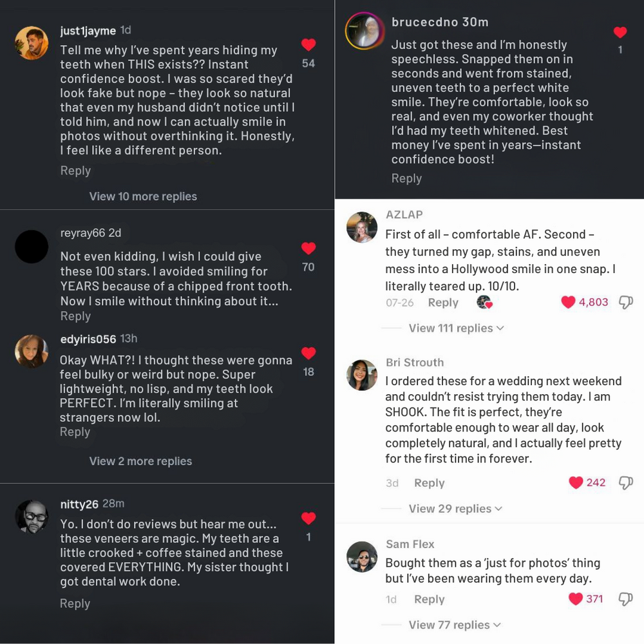Heart nitty26's veneers comment
644x644 pixels.
coord(308,518)
